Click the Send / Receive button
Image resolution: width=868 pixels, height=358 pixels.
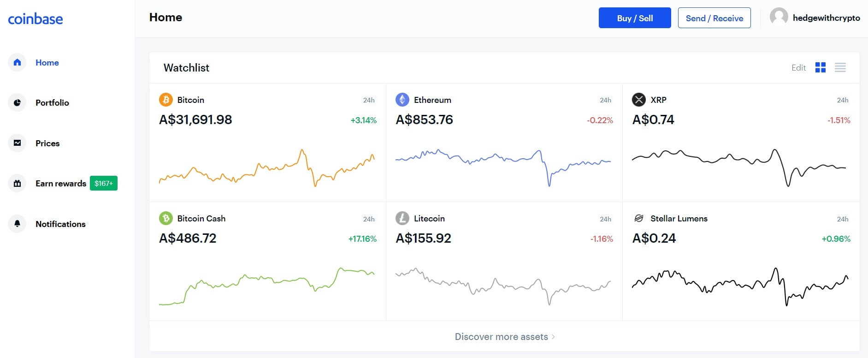click(x=714, y=18)
